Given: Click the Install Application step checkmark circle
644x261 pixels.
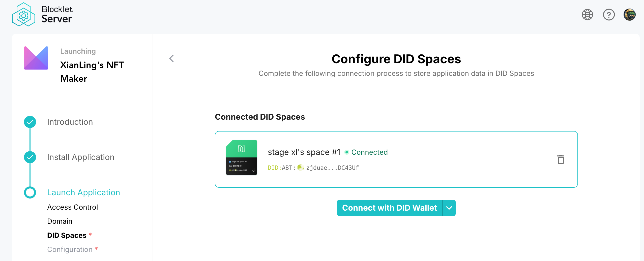Looking at the screenshot, I should pos(30,157).
